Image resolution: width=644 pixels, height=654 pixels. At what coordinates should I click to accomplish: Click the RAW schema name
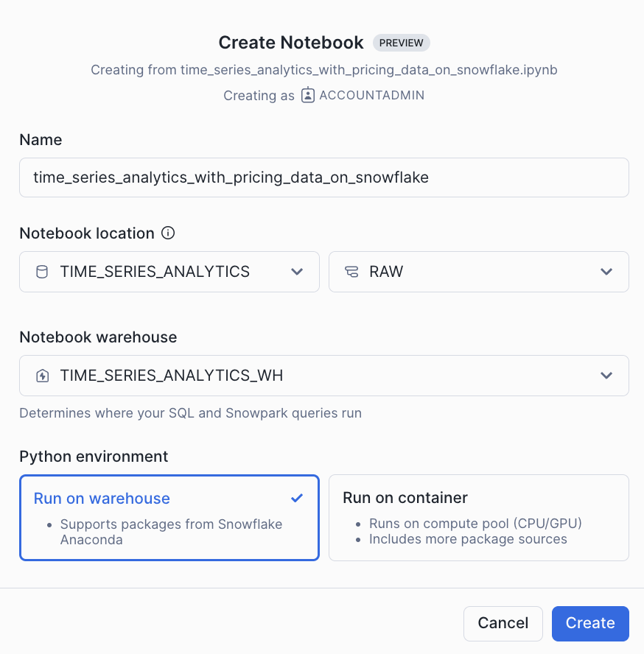pyautogui.click(x=386, y=272)
